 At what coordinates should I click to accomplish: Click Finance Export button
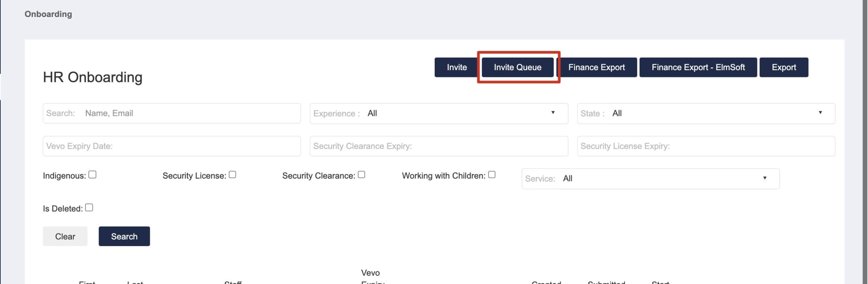coord(596,67)
